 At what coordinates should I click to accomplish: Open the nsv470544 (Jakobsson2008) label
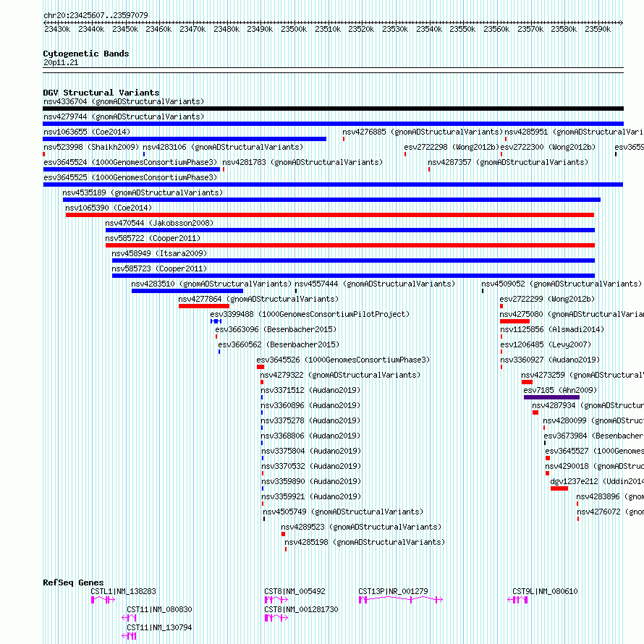(x=159, y=223)
